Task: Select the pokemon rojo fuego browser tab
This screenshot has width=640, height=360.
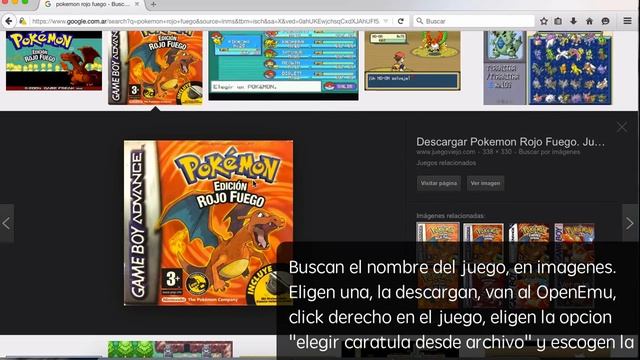Action: click(92, 4)
